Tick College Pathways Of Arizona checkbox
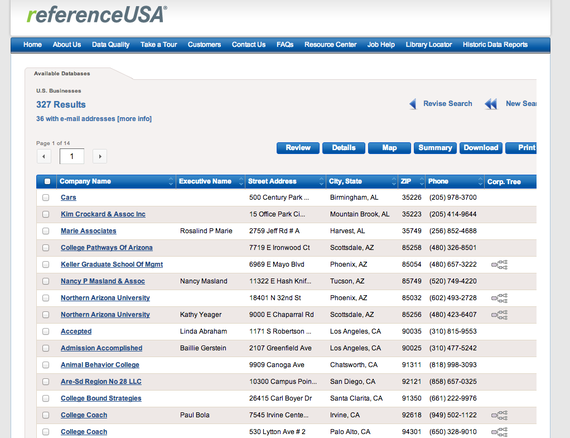The width and height of the screenshot is (570, 438). pyautogui.click(x=45, y=248)
